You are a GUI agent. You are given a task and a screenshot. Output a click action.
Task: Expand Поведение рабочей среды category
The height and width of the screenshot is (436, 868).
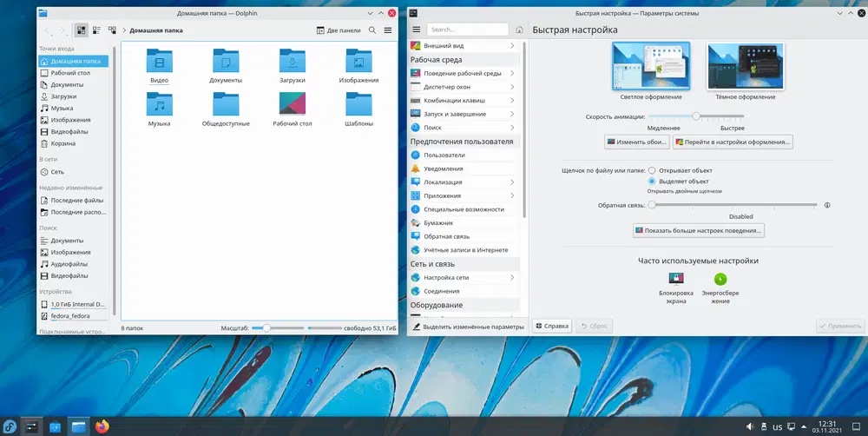pyautogui.click(x=464, y=73)
